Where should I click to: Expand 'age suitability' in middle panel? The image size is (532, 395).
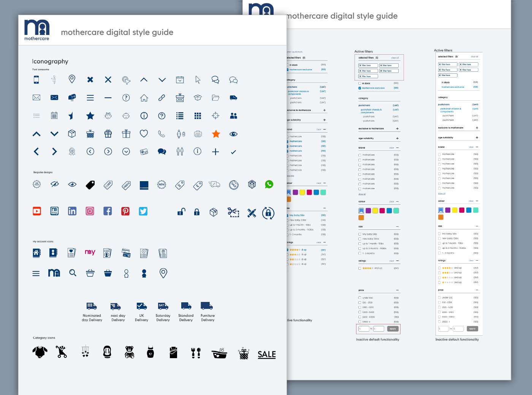click(397, 139)
